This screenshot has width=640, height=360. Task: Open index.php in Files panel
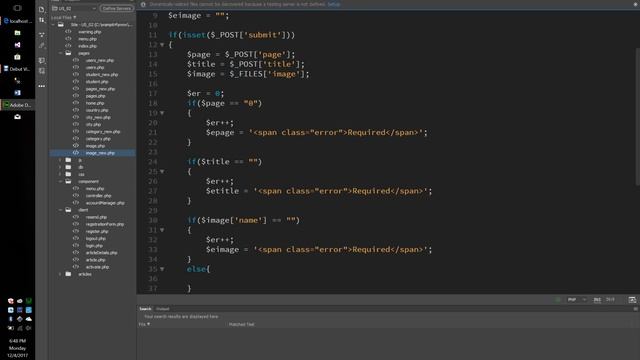click(87, 46)
